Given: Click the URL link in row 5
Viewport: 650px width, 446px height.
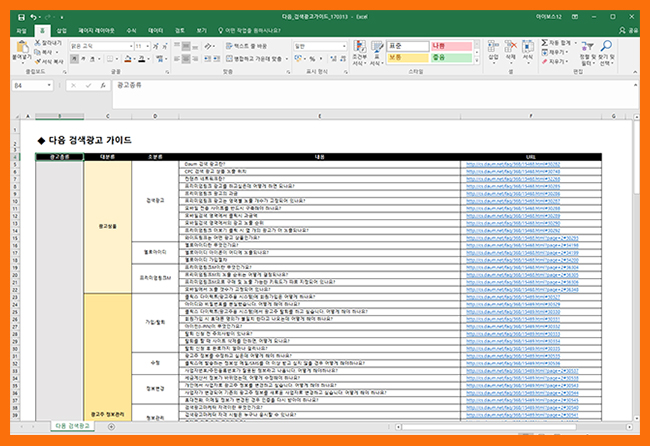Looking at the screenshot, I should (512, 164).
